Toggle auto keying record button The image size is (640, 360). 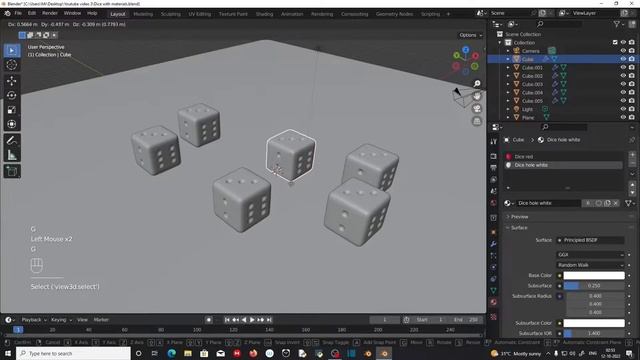(209, 320)
